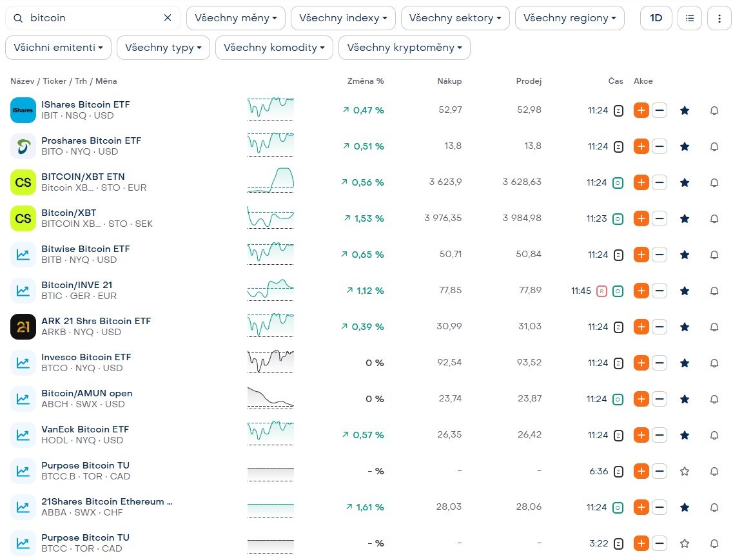Add Purpose Bitcoin TU BTCC.B to favorites
733x560 pixels.
coord(685,471)
